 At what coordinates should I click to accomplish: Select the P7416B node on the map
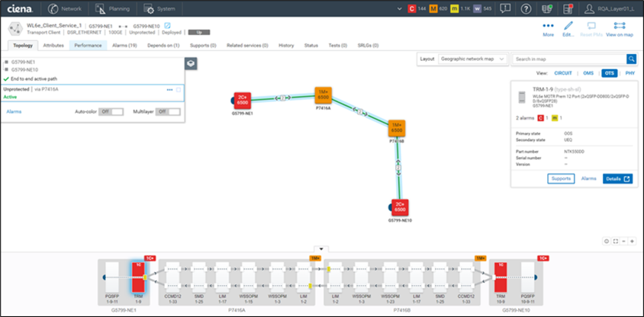pos(397,128)
